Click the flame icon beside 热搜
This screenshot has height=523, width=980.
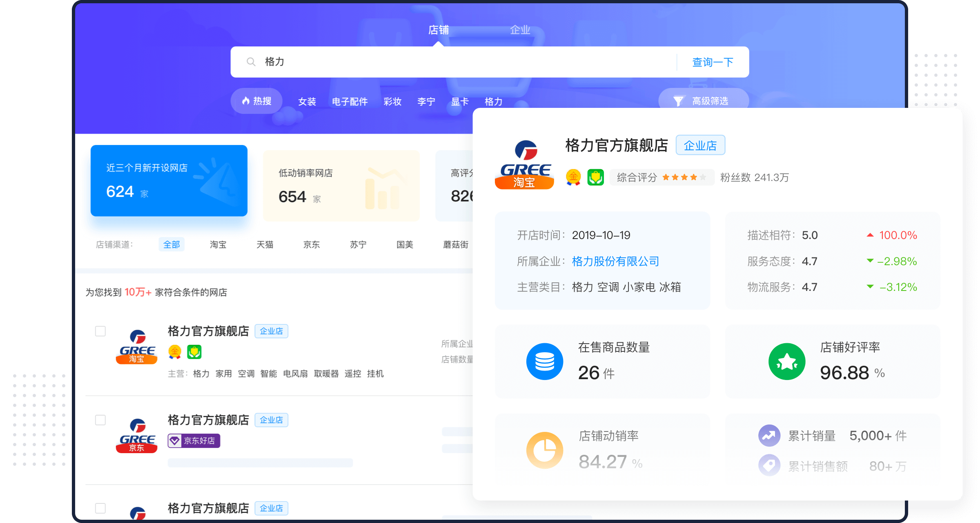click(x=246, y=101)
